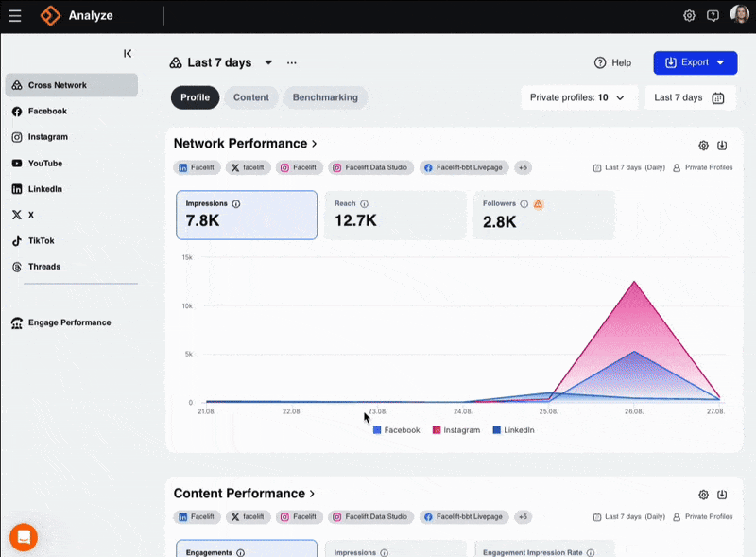Toggle Instagram series in chart legend
The height and width of the screenshot is (557, 756).
click(x=456, y=430)
